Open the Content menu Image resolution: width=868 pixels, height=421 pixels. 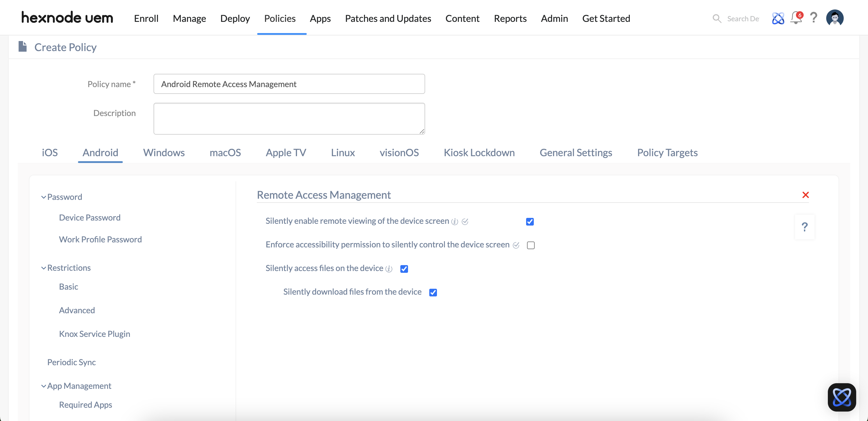pyautogui.click(x=462, y=18)
